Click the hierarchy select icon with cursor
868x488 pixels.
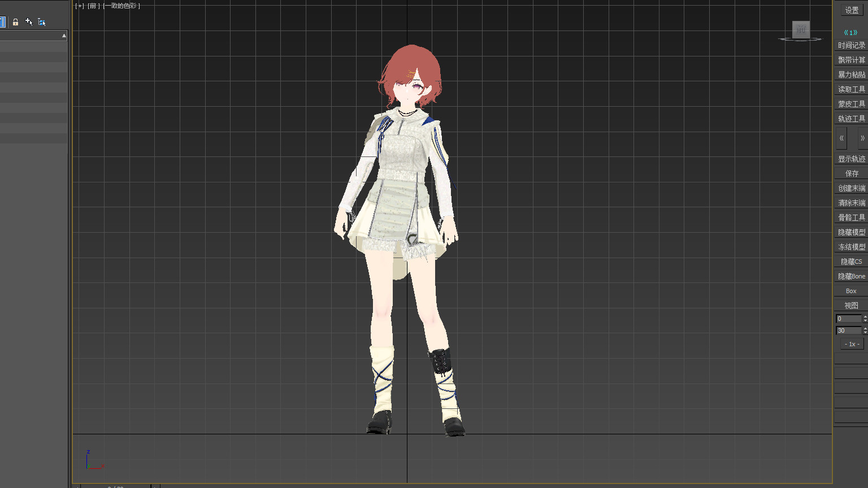[x=42, y=22]
